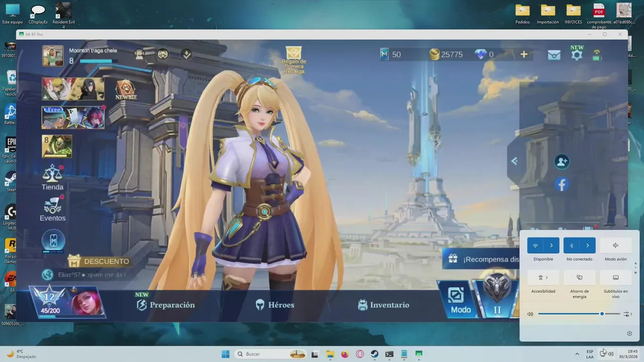The width and height of the screenshot is (644, 362).
Task: Show hidden tray icons chevron
Action: click(x=577, y=354)
